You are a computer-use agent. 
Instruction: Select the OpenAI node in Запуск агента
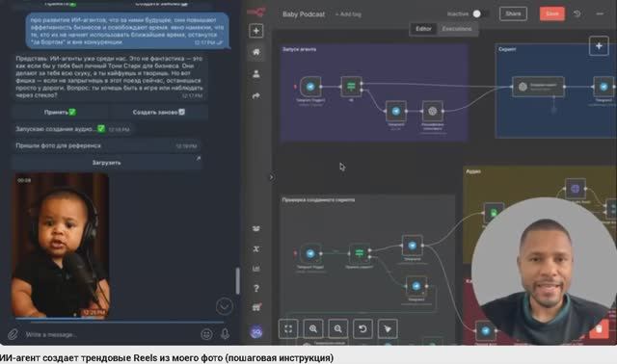point(433,112)
